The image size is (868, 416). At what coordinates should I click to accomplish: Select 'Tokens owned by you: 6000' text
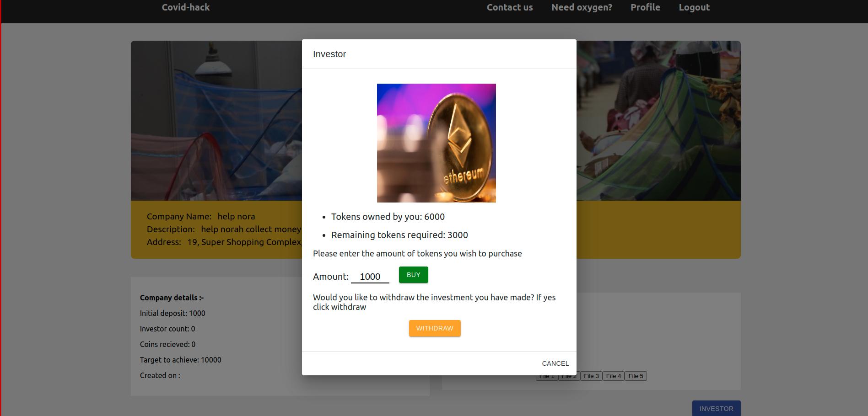388,217
